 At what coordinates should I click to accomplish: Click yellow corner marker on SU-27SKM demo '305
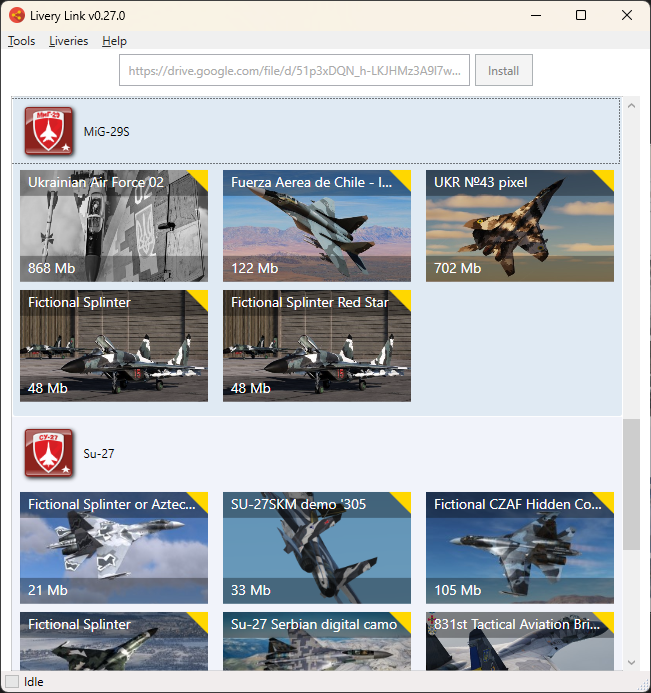(403, 500)
